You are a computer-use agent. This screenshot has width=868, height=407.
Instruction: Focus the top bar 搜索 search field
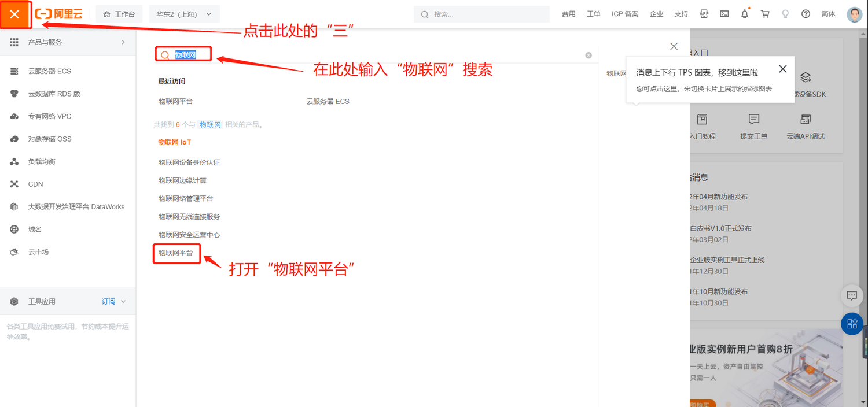click(x=481, y=14)
